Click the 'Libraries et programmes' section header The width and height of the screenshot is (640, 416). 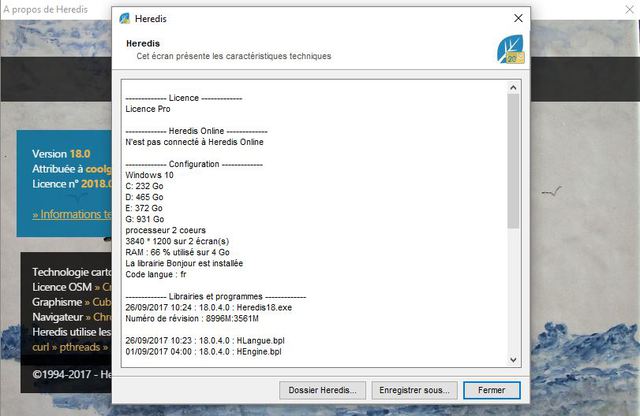click(216, 296)
